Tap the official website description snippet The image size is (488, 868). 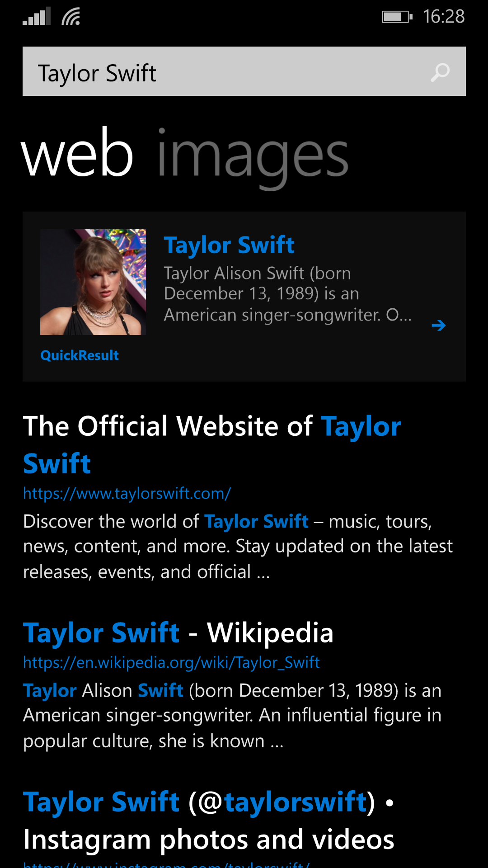(x=238, y=547)
